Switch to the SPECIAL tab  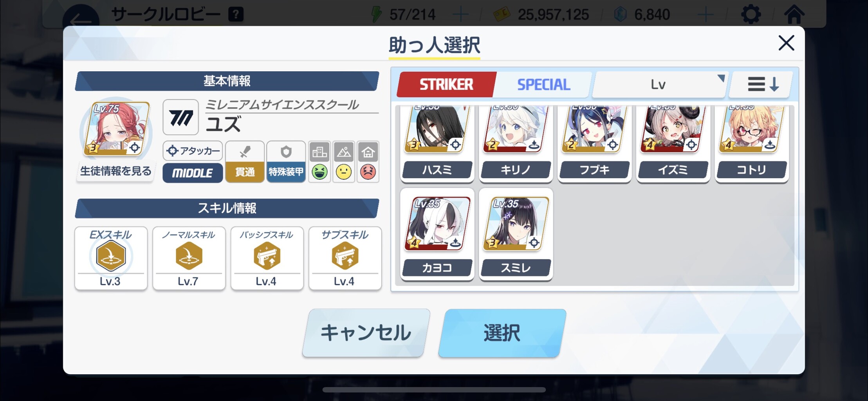pos(543,84)
